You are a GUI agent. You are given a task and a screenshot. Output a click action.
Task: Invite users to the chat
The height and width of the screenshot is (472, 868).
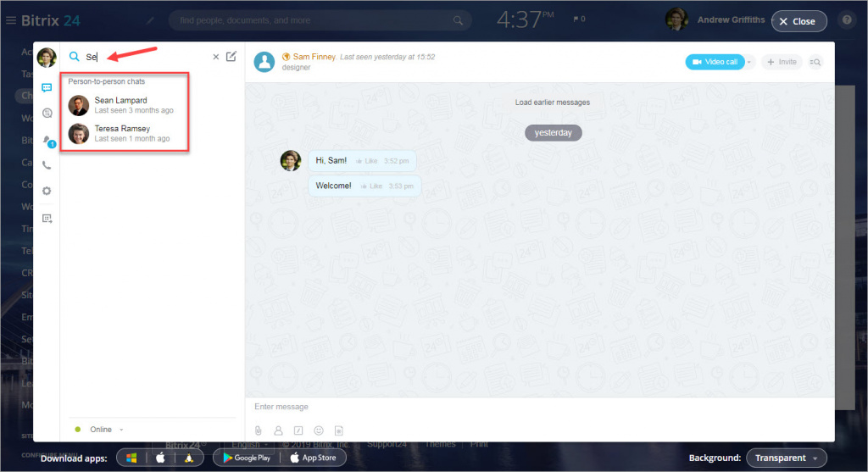(x=782, y=62)
